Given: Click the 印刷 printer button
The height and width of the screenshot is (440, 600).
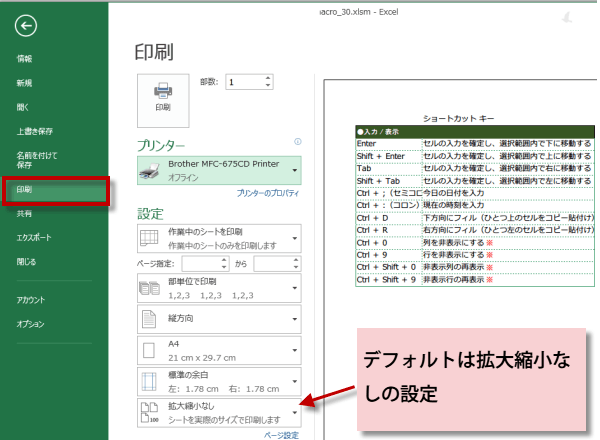Looking at the screenshot, I should [162, 96].
